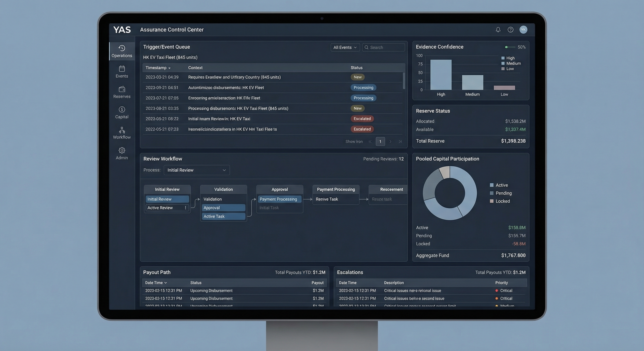The image size is (644, 351).
Task: Expand the All Events filter dropdown
Action: (345, 48)
